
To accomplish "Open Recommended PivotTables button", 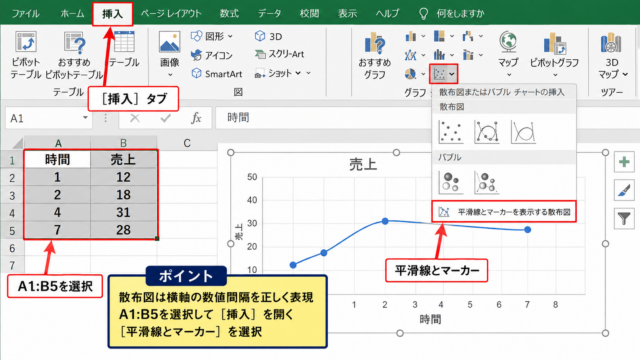I will point(74,55).
